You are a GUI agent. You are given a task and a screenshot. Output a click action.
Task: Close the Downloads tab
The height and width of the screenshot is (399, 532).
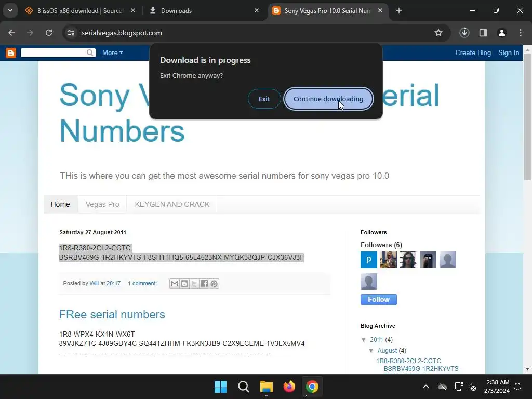coord(257,10)
